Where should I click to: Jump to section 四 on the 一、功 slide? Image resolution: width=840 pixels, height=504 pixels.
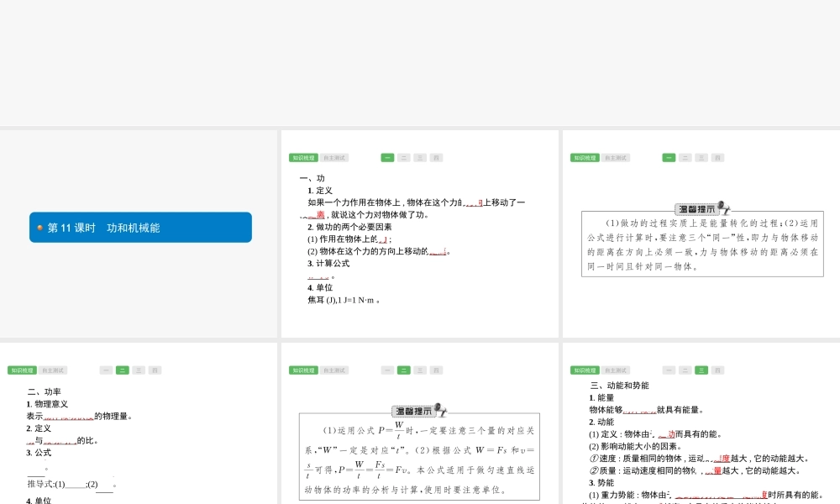click(436, 158)
